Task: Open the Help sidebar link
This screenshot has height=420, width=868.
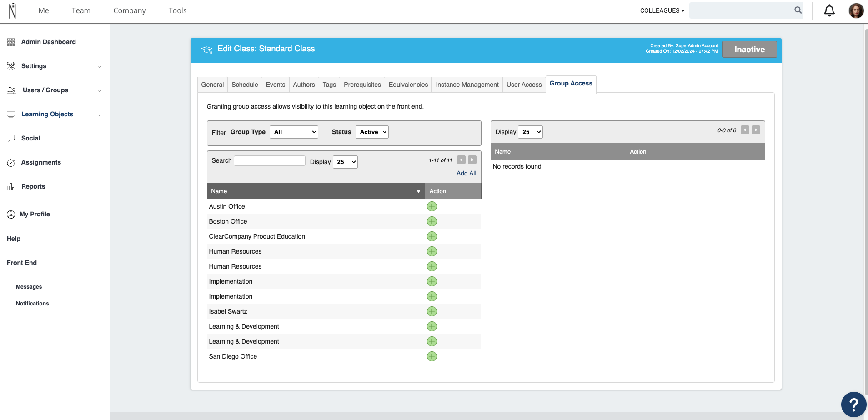Action: [x=14, y=239]
